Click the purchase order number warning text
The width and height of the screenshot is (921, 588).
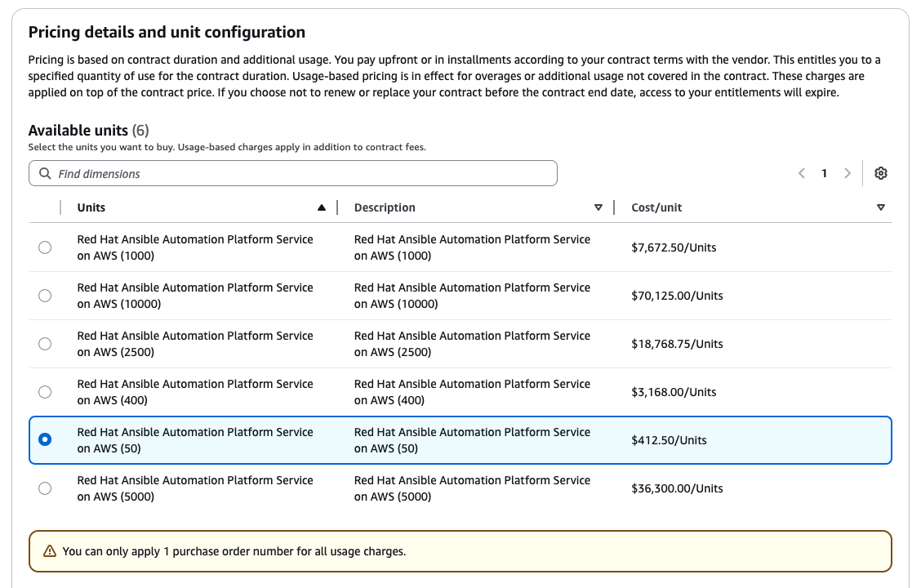click(234, 551)
